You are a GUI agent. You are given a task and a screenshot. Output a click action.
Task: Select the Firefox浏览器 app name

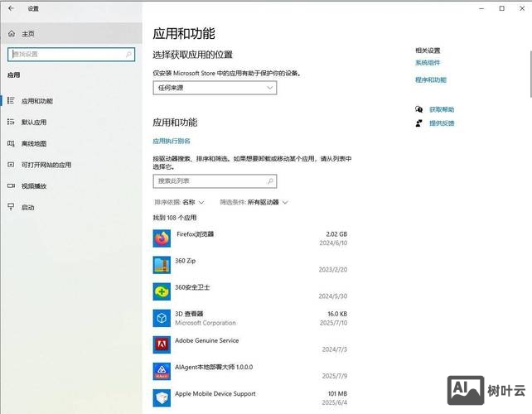[195, 234]
